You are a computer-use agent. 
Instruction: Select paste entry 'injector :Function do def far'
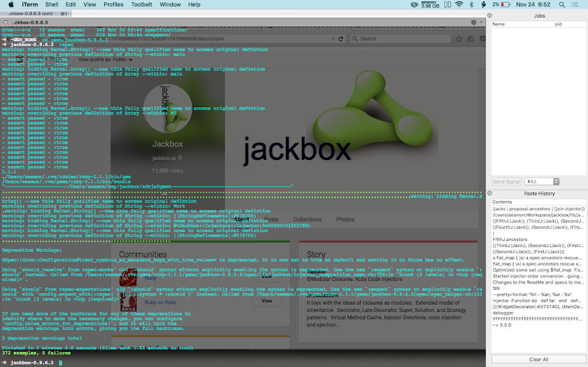(538, 300)
